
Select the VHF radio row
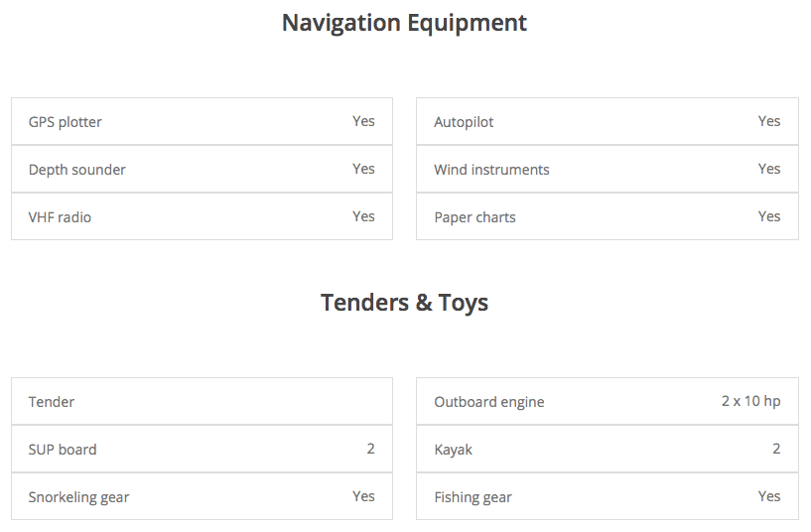click(202, 217)
